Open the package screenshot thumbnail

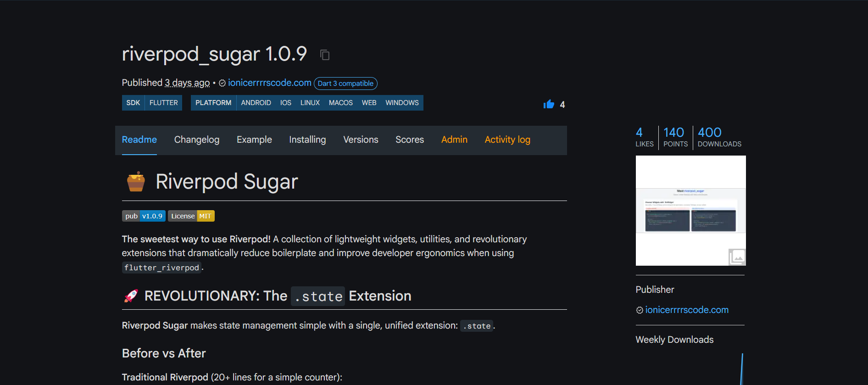690,211
